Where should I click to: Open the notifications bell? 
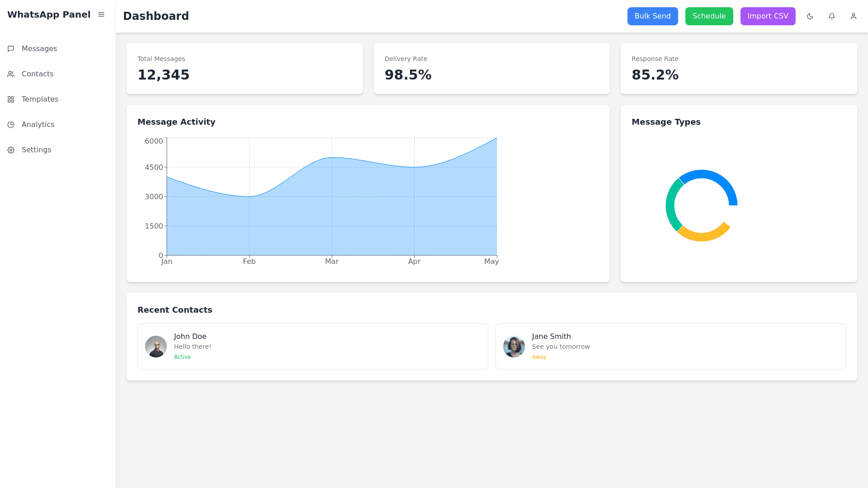point(831,16)
